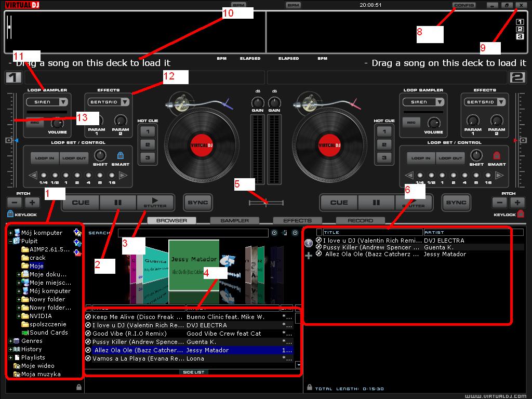Viewport: 532px width, 399px height.
Task: Click the right deck turntable platter
Action: 329,145
